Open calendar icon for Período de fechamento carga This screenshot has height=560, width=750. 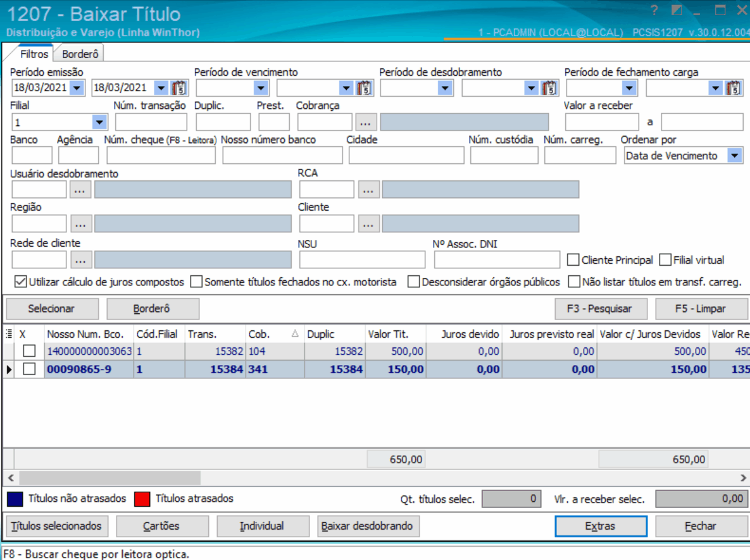[x=734, y=88]
